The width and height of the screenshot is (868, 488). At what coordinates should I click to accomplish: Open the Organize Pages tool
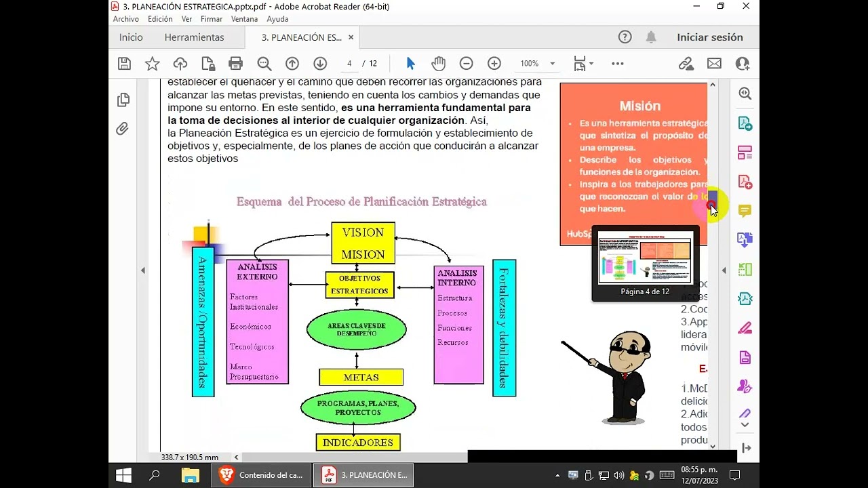745,269
